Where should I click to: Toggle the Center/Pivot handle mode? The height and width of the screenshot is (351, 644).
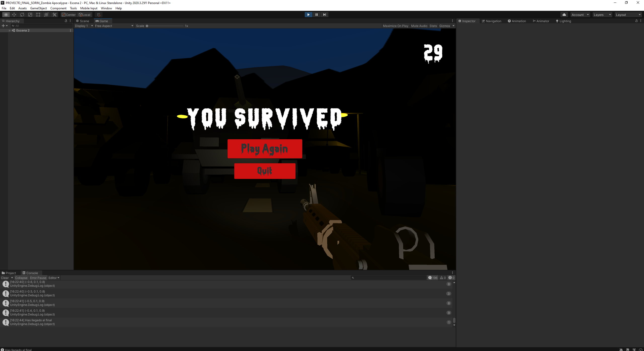[x=68, y=15]
